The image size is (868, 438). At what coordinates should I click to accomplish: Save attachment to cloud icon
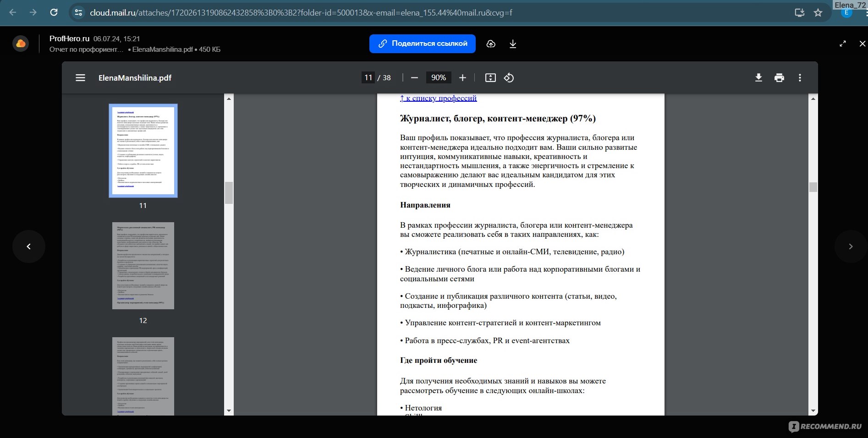click(x=491, y=44)
